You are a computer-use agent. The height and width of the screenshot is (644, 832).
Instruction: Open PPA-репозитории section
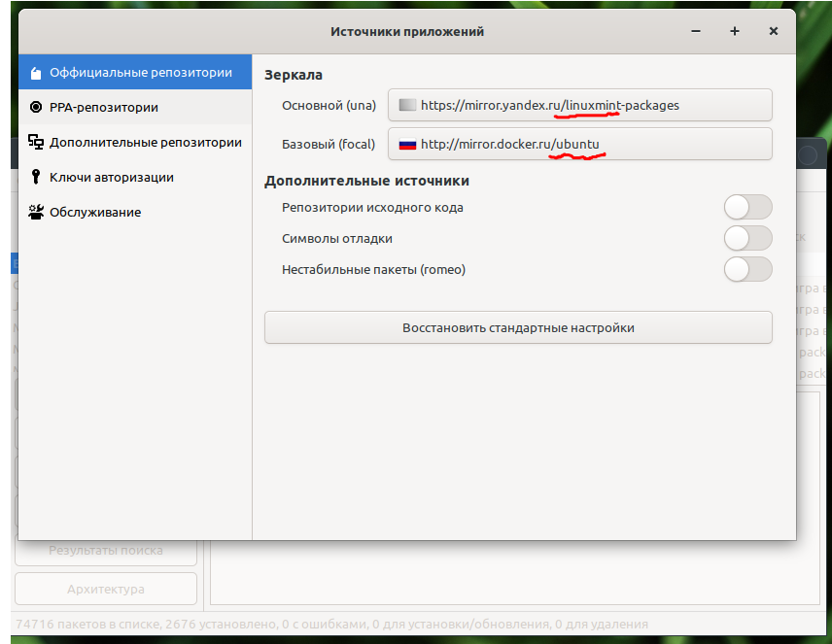tap(135, 107)
